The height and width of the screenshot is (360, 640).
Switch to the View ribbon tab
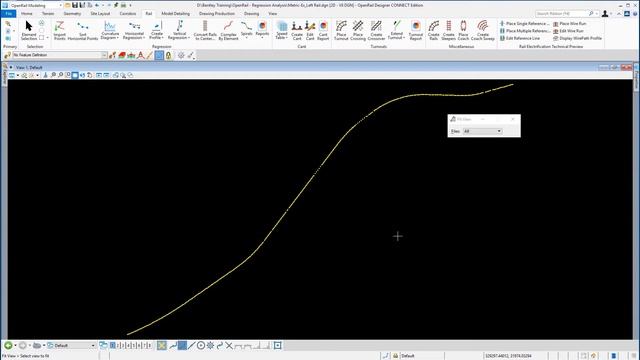(272, 13)
